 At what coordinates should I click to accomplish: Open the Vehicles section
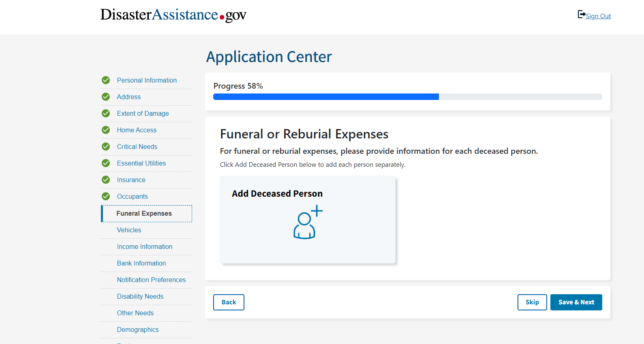[x=129, y=230]
